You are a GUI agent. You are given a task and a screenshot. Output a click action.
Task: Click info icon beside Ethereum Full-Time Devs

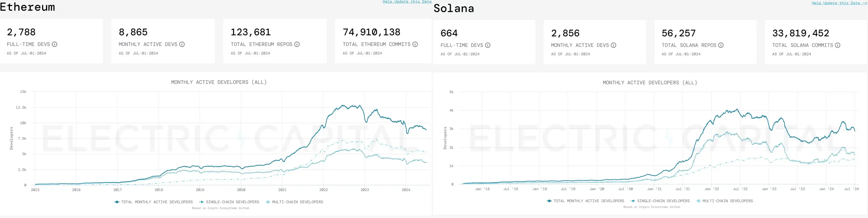coord(55,44)
